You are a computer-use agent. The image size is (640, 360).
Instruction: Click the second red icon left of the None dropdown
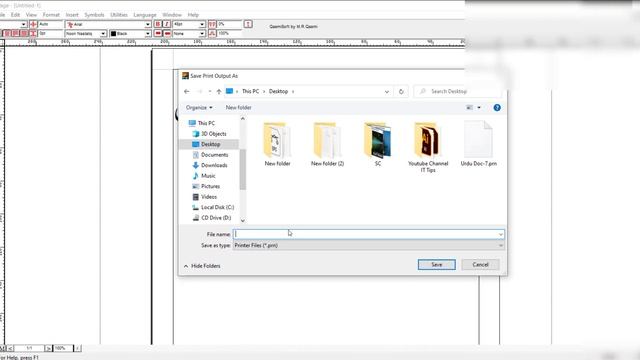pos(167,33)
